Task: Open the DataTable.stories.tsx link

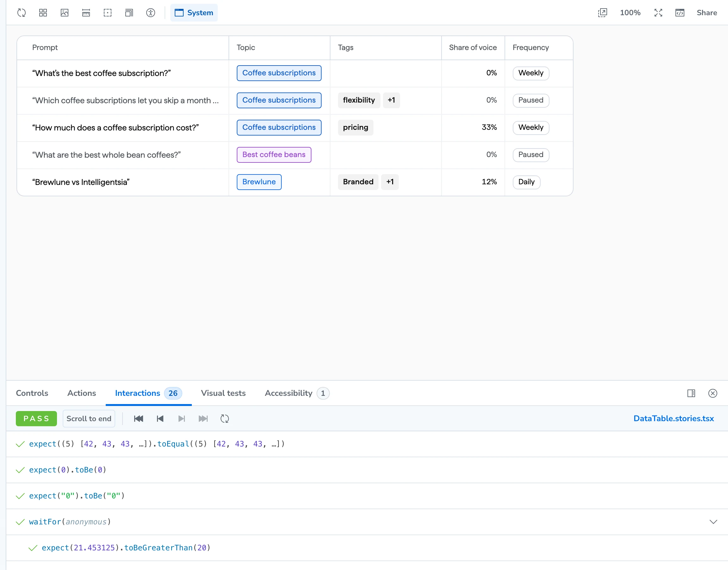Action: [674, 419]
